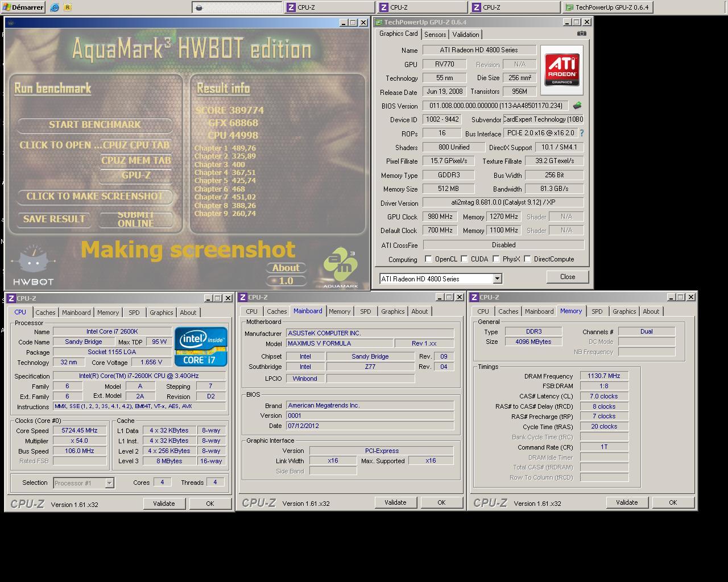The height and width of the screenshot is (582, 728).
Task: Click CLICK TO MAKE SCREENSHOT button
Action: pos(95,196)
